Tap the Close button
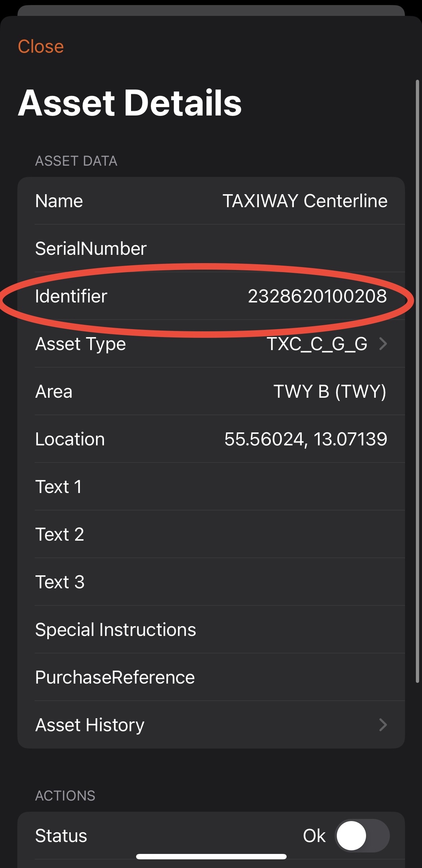 pyautogui.click(x=41, y=47)
